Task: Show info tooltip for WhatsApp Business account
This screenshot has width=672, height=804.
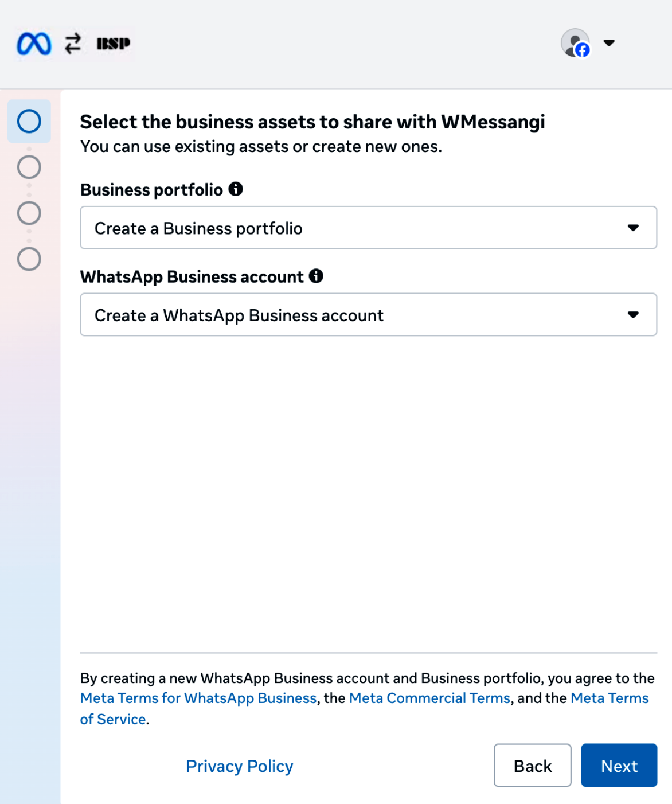Action: click(x=316, y=276)
